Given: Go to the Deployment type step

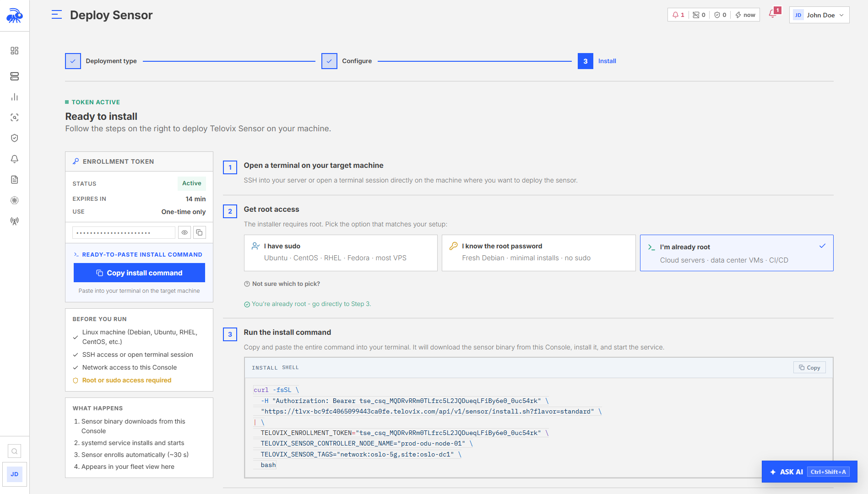Looking at the screenshot, I should (x=101, y=61).
